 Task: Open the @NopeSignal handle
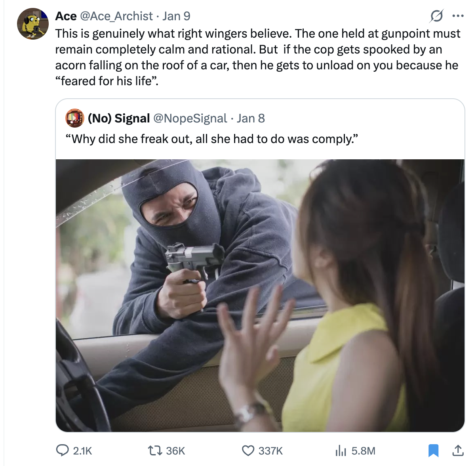190,118
